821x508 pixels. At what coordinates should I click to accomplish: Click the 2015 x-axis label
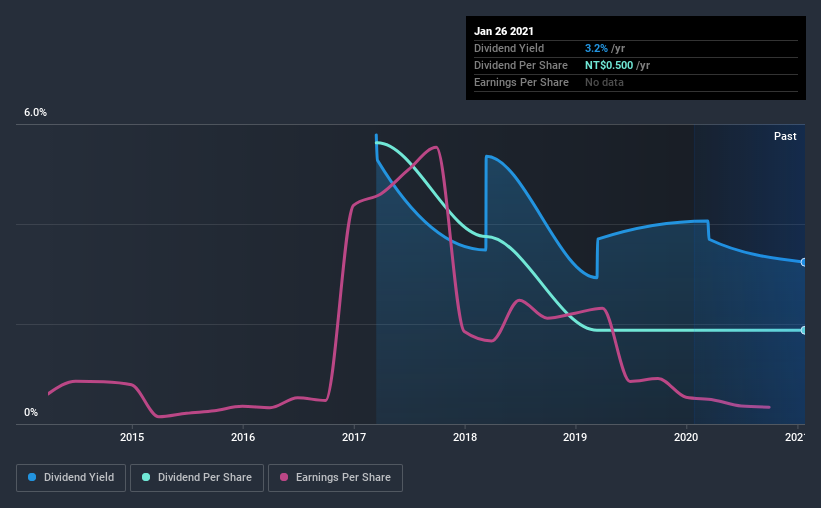tap(132, 437)
